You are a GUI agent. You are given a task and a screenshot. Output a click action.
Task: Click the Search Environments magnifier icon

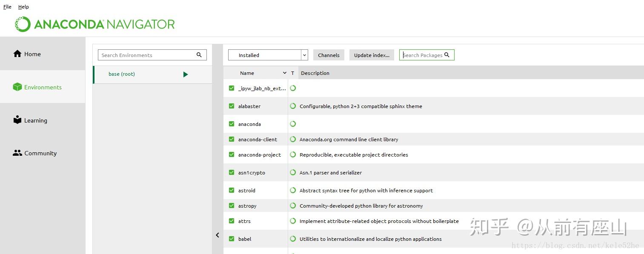[199, 55]
